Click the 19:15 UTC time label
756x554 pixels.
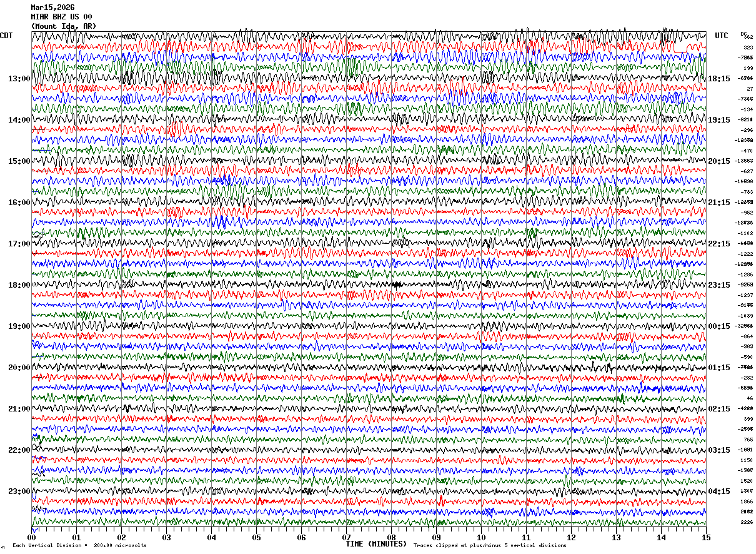(x=719, y=120)
